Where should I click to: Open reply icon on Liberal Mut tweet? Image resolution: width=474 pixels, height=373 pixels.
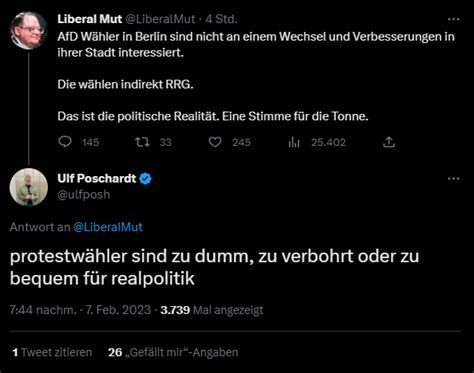(65, 142)
